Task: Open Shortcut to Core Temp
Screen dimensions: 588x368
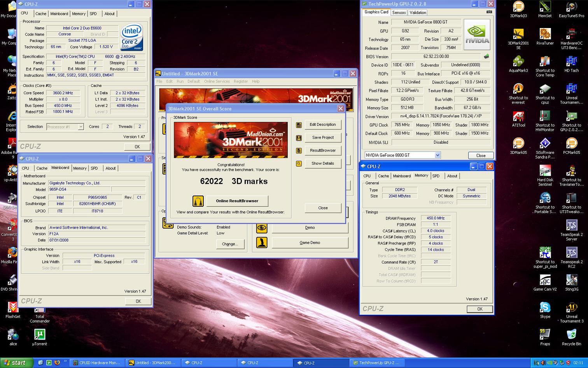Action: tap(545, 66)
